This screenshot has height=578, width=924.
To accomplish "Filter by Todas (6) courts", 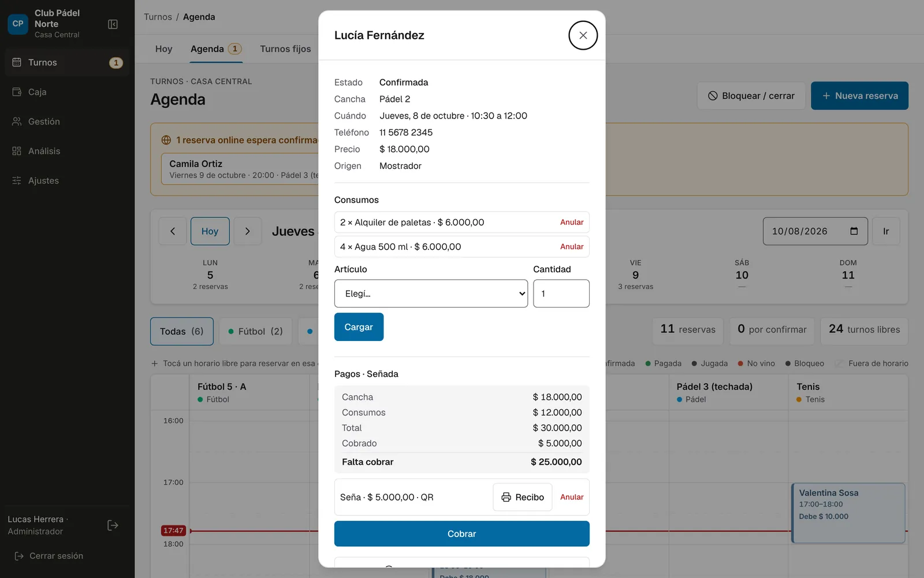I will (182, 331).
